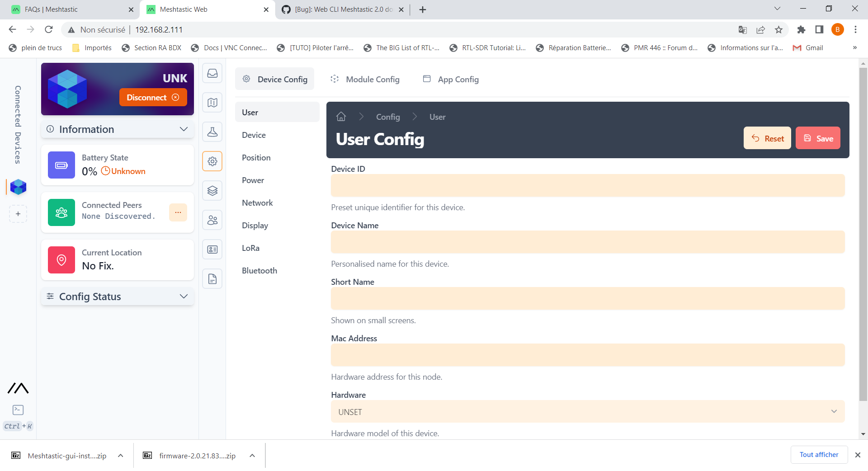
Task: Bookmark this page with star icon
Action: 778,30
